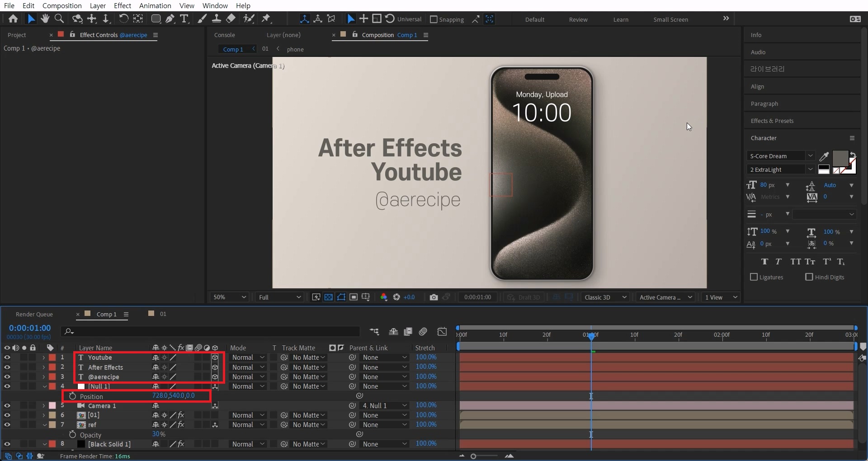Screen dimensions: 868x461
Task: Click the composition mini-flowchart icon
Action: pyautogui.click(x=374, y=332)
